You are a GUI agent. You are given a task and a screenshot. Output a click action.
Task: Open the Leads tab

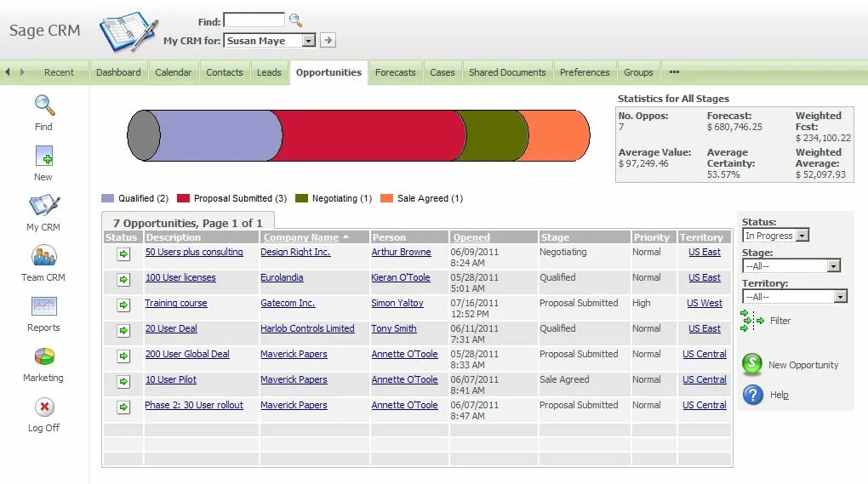point(269,72)
